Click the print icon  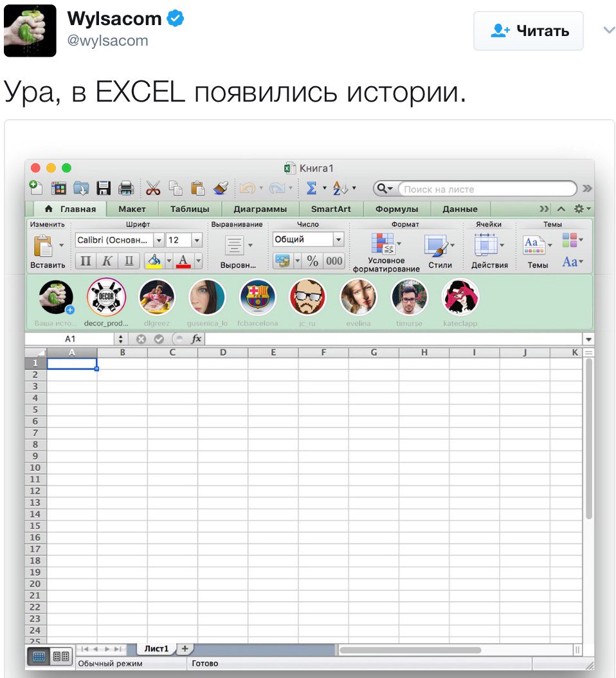point(126,188)
